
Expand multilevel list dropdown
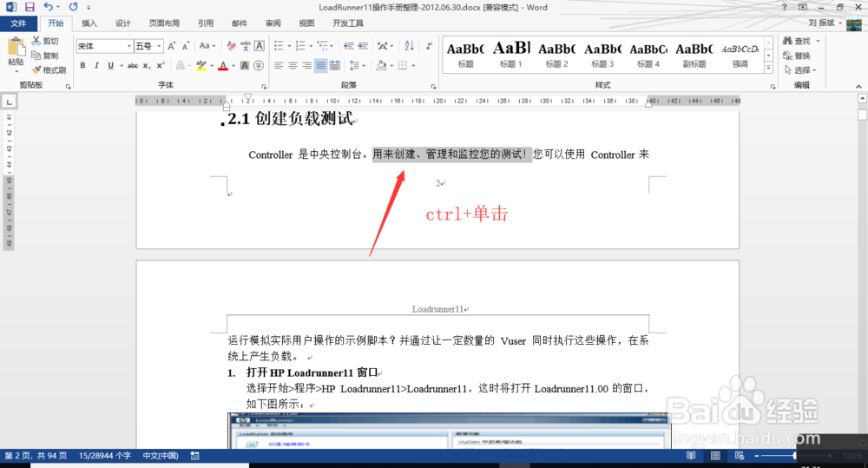pyautogui.click(x=332, y=46)
